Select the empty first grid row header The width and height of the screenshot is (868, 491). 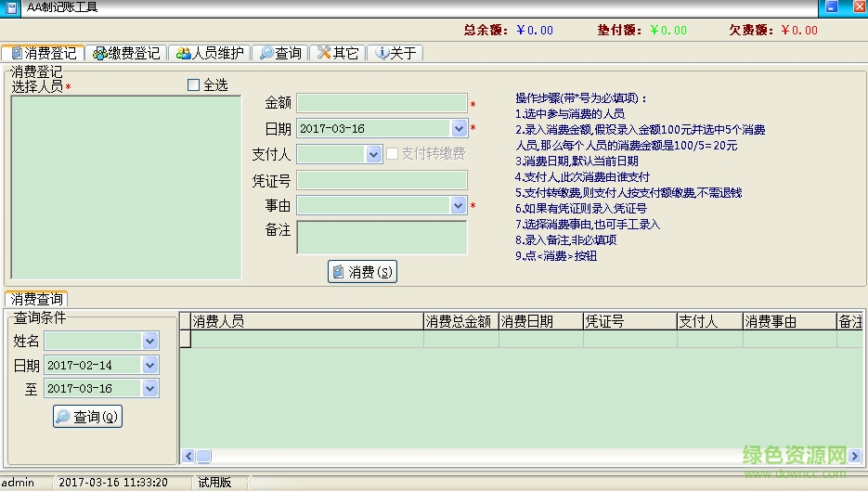pyautogui.click(x=186, y=339)
